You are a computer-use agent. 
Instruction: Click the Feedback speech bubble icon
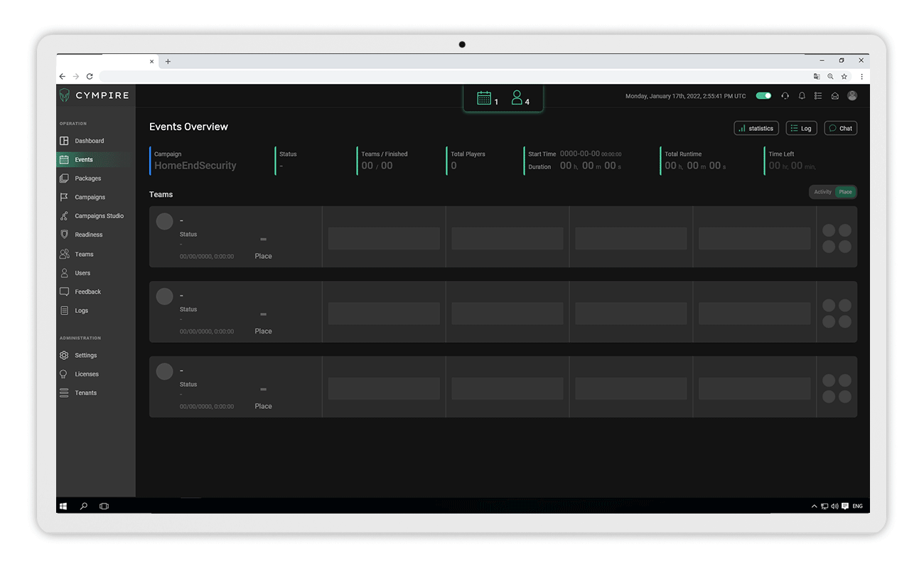[x=64, y=292]
